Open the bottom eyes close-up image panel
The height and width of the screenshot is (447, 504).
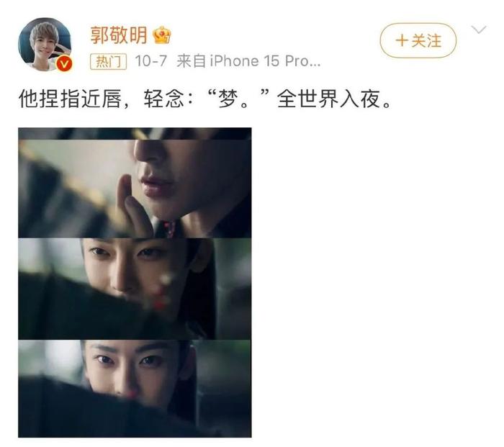coord(135,389)
